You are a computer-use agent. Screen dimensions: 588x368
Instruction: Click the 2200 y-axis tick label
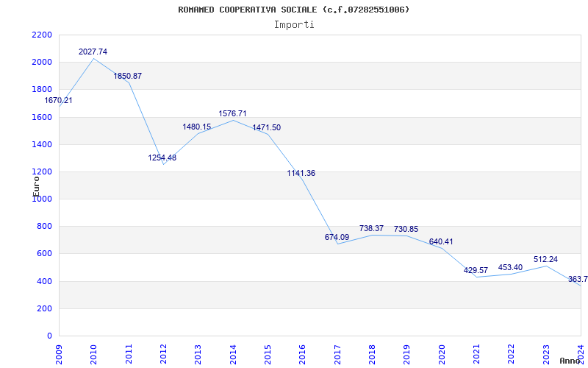pos(43,35)
